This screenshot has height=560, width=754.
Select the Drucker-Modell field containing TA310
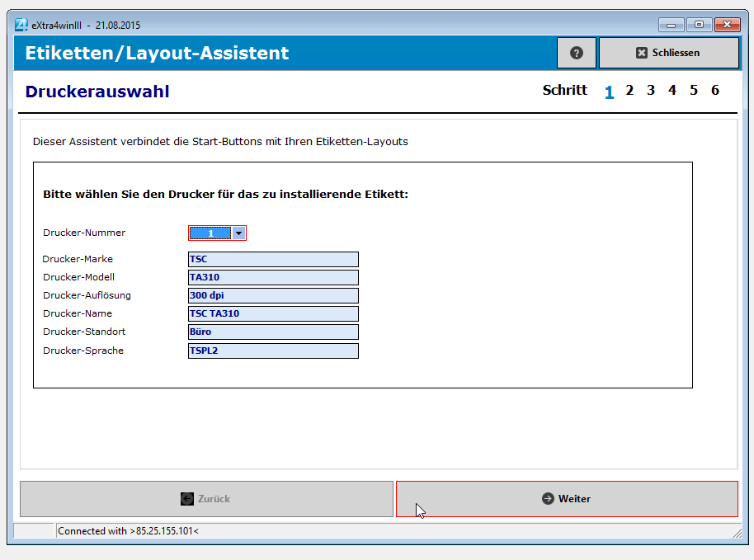coord(272,276)
